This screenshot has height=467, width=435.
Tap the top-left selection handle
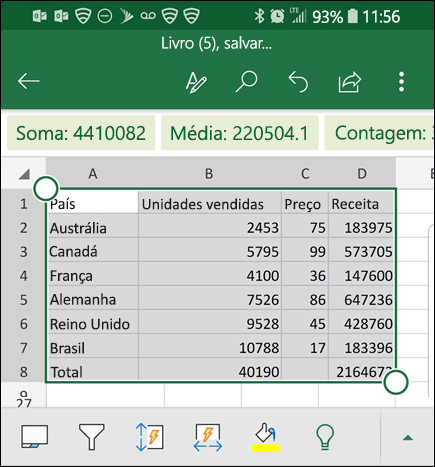coord(46,189)
